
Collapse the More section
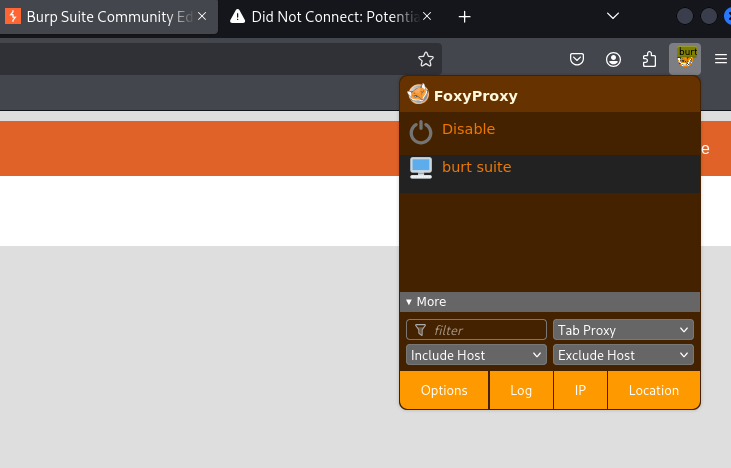coord(550,302)
